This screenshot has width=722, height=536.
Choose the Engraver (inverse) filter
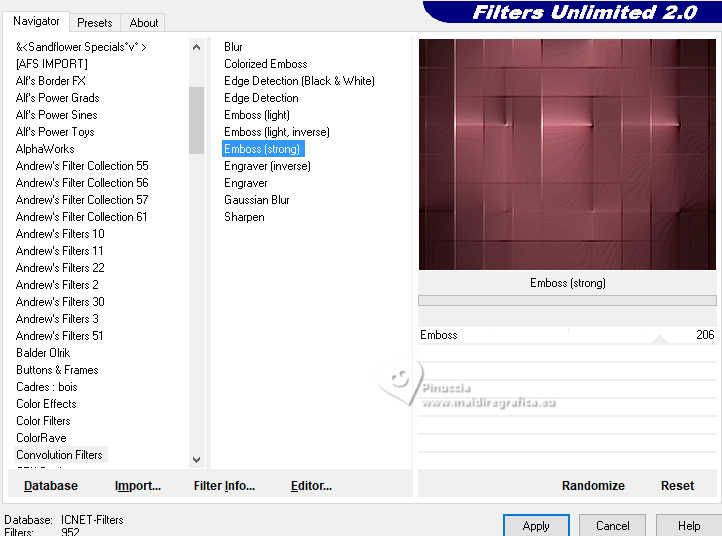[267, 166]
